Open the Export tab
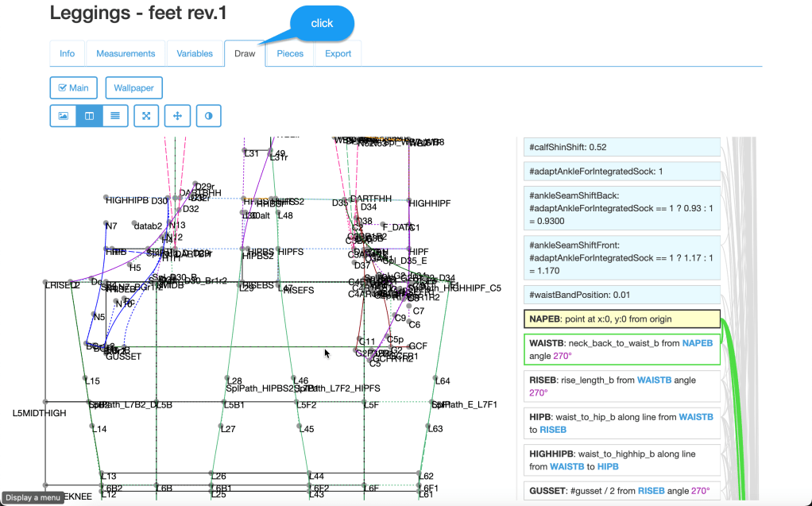This screenshot has width=812, height=506. 338,54
